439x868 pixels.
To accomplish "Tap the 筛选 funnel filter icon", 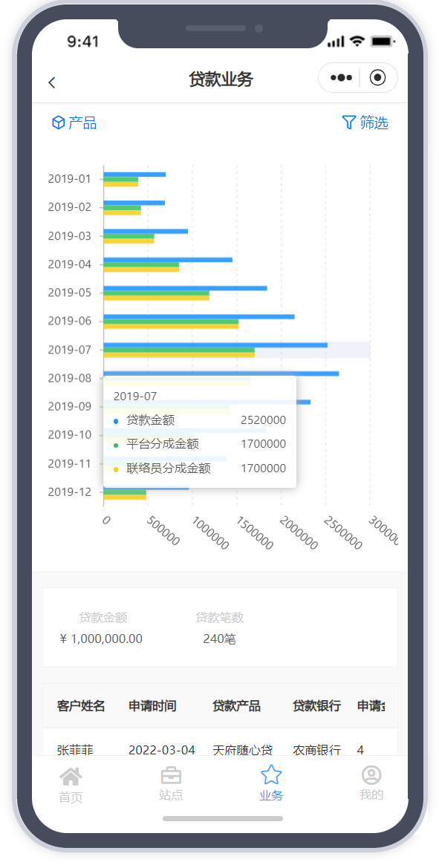I will 349,123.
